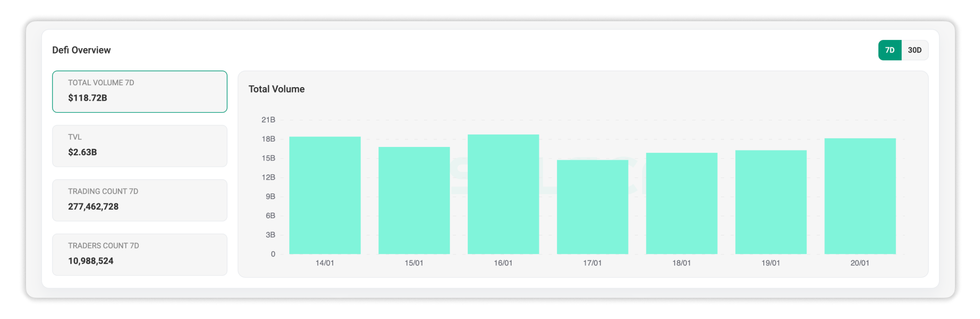
Task: Click the 14/01 x-axis date label
Action: click(x=325, y=263)
